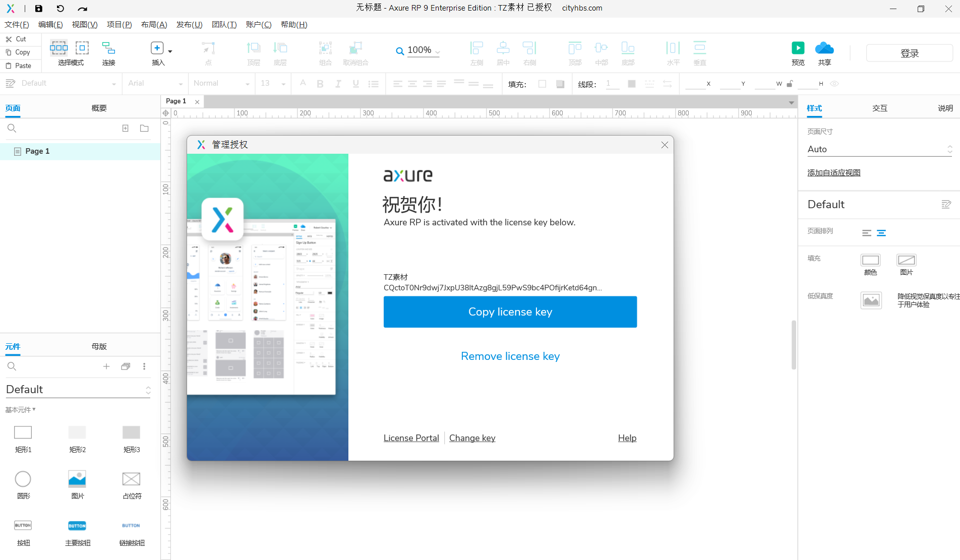Click the 线段 line color swatch
This screenshot has height=560, width=960.
[x=632, y=84]
